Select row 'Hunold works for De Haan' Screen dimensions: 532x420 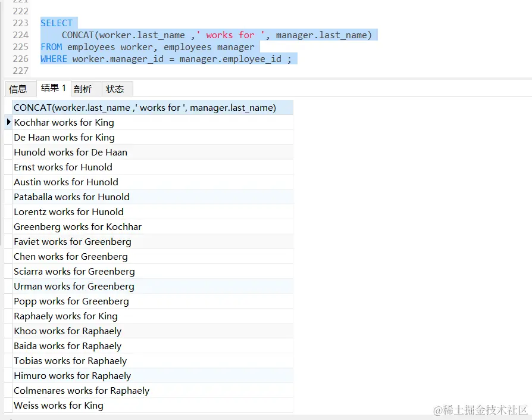152,153
